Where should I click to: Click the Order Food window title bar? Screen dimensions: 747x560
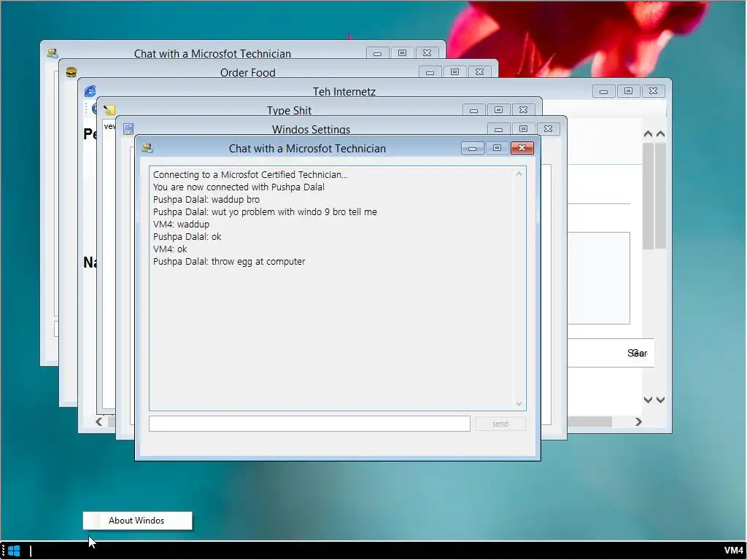(248, 72)
